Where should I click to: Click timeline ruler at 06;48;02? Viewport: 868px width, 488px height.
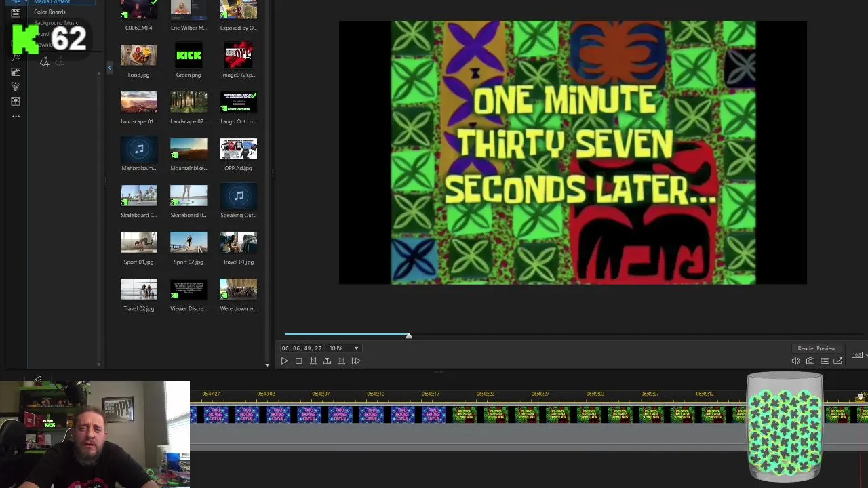click(266, 394)
